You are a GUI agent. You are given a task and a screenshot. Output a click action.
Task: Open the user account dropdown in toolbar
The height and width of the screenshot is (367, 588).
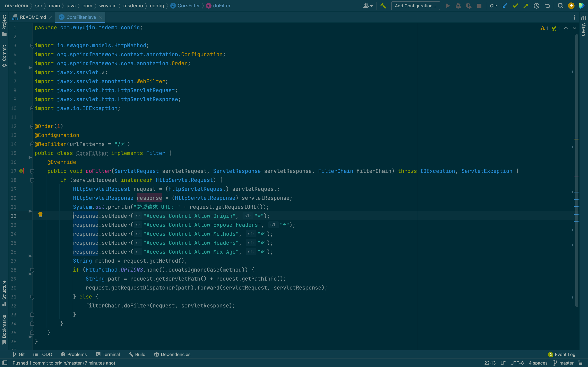pos(368,6)
